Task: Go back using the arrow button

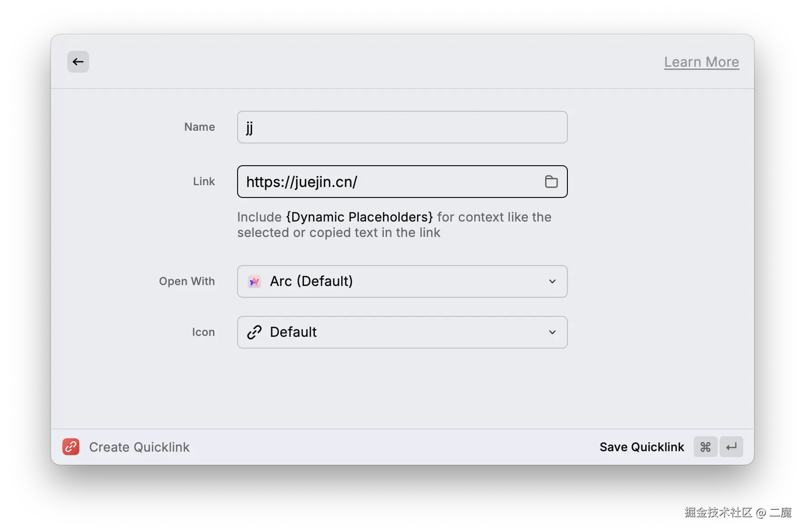Action: tap(78, 62)
